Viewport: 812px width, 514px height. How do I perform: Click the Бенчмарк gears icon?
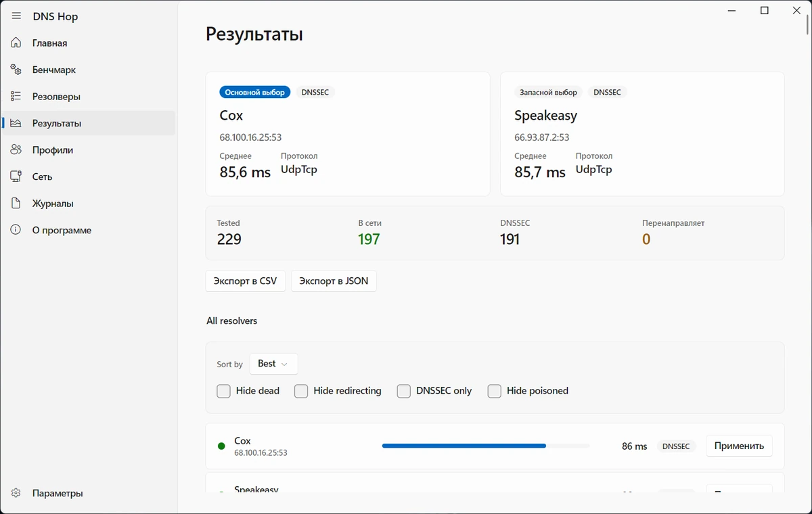click(x=16, y=70)
